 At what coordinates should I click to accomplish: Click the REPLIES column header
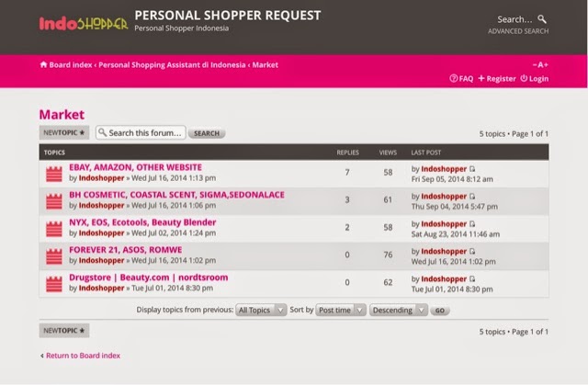click(x=347, y=153)
